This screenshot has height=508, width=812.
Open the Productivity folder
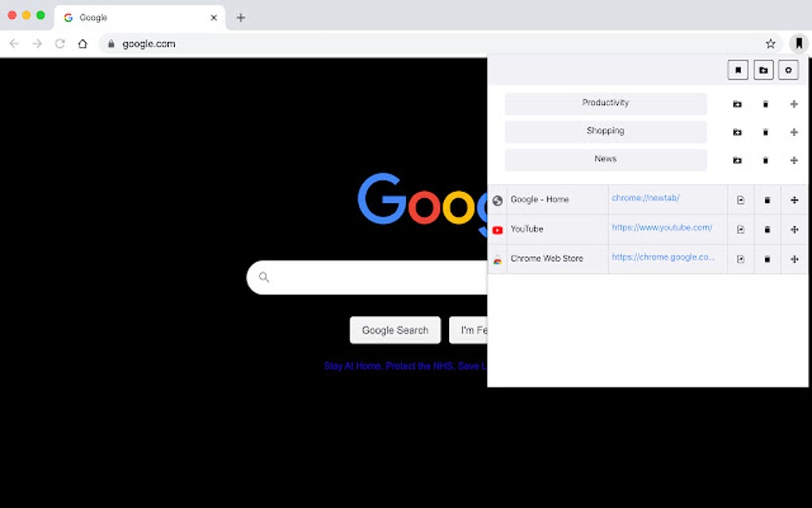(x=605, y=103)
